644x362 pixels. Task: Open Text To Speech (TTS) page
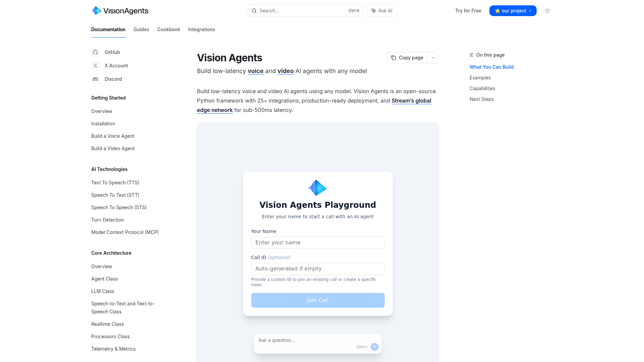click(115, 183)
